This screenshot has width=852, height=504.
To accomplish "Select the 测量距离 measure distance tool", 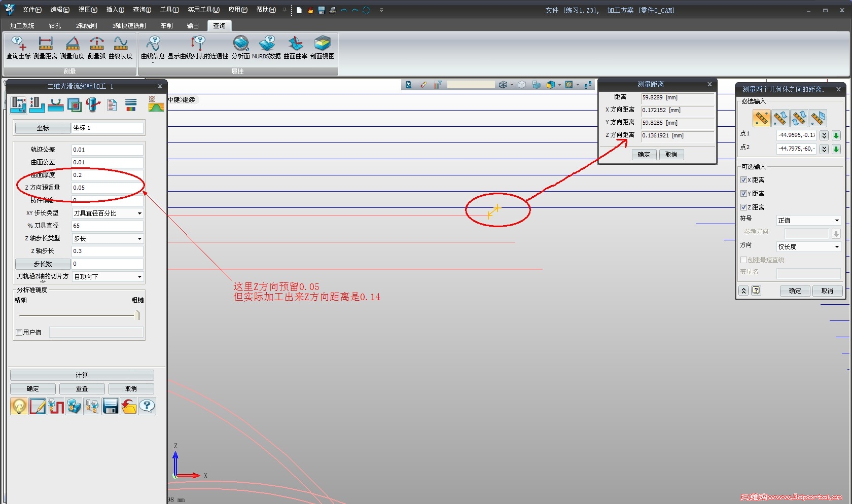I will click(x=45, y=48).
